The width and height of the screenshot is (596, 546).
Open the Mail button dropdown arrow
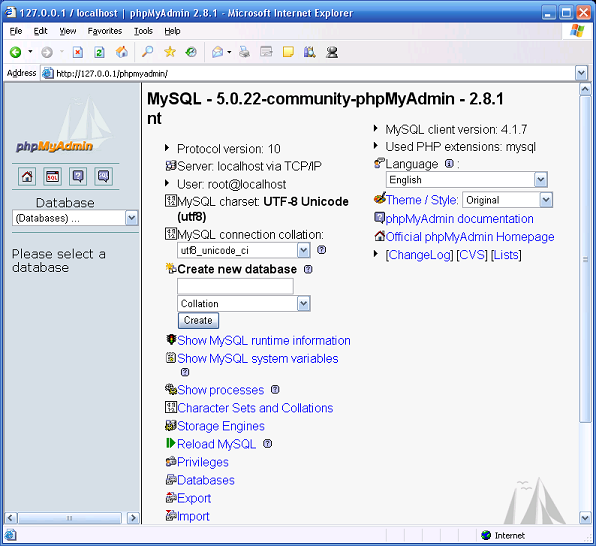229,52
